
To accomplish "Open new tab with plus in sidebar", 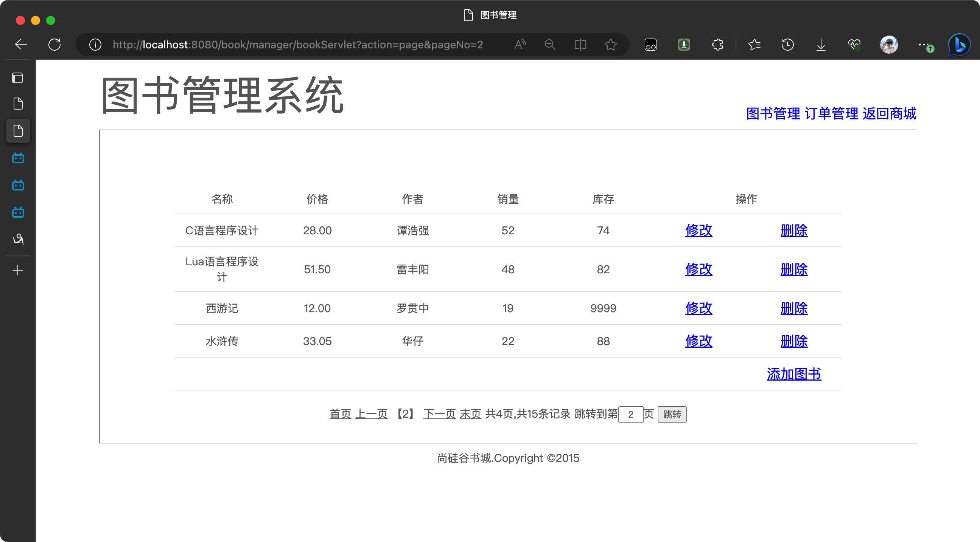I will tap(17, 270).
